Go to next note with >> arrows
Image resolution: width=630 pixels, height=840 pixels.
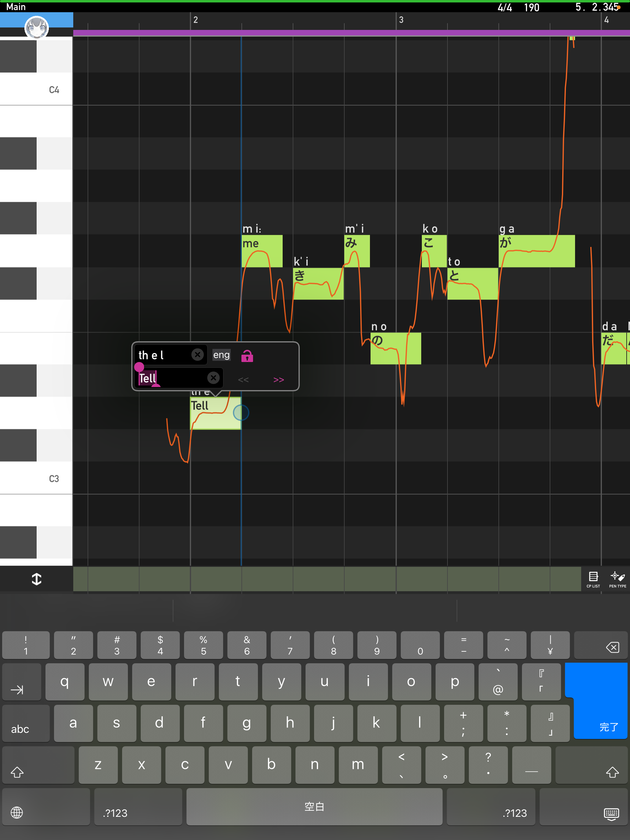pos(279,380)
